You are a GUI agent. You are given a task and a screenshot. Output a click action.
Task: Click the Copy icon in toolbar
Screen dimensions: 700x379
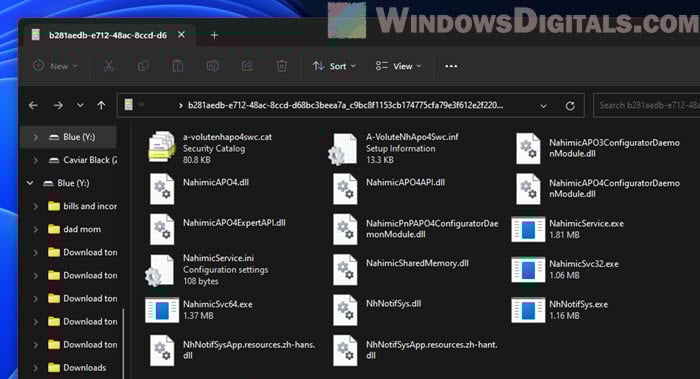[x=143, y=66]
